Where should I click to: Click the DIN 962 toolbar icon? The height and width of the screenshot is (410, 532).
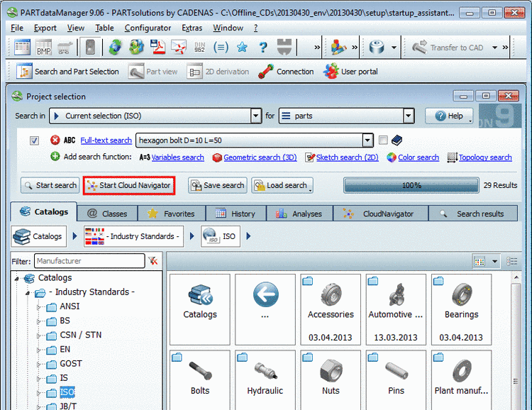[199, 48]
